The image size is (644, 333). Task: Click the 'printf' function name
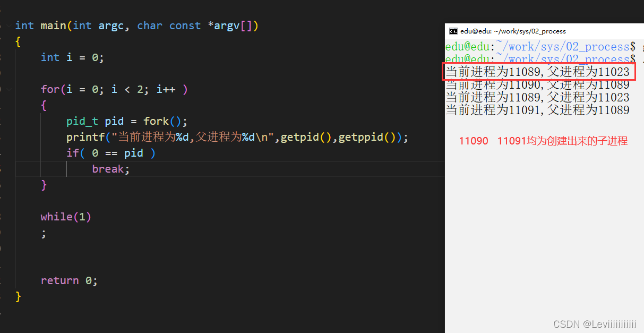[x=85, y=138]
